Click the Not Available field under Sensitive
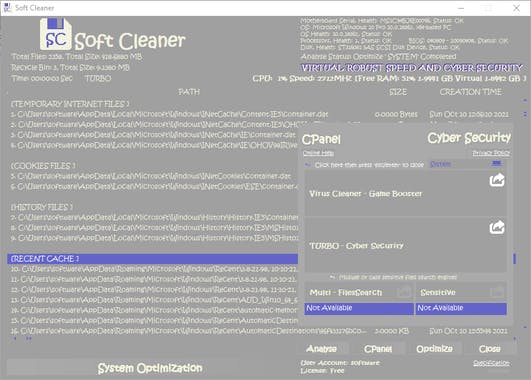This screenshot has height=380, width=531. pyautogui.click(x=461, y=308)
